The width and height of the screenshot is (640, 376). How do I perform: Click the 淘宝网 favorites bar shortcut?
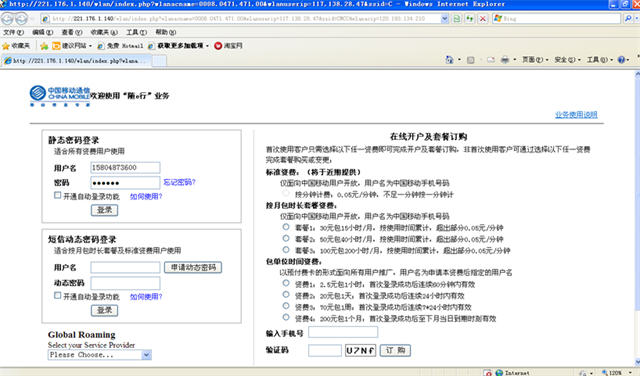pyautogui.click(x=229, y=46)
